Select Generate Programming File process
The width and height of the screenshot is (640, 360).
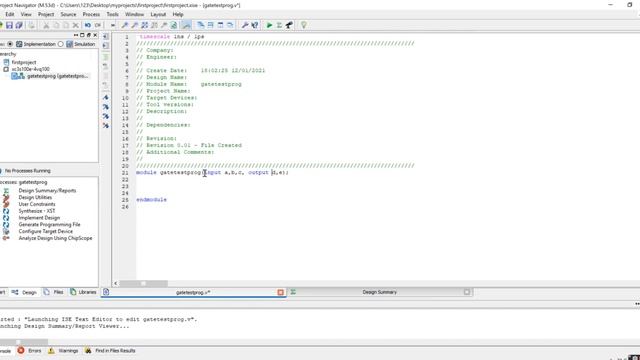(x=49, y=224)
